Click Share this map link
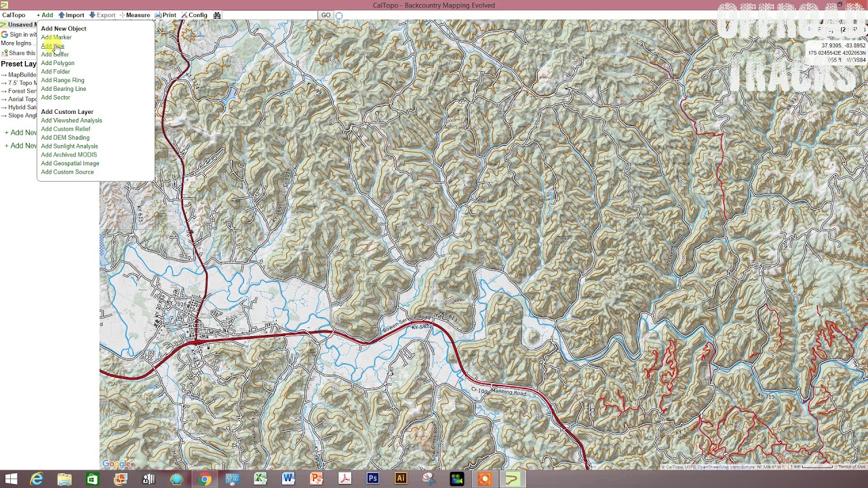 (x=18, y=53)
